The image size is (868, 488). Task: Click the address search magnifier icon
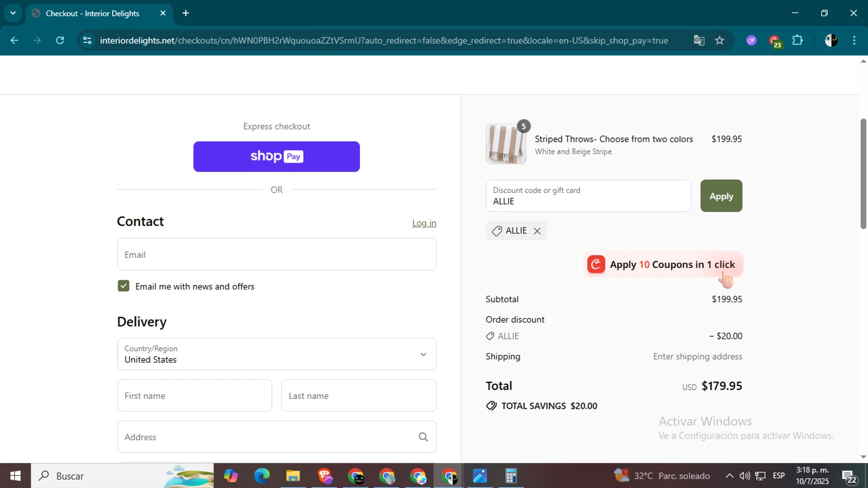click(x=424, y=437)
